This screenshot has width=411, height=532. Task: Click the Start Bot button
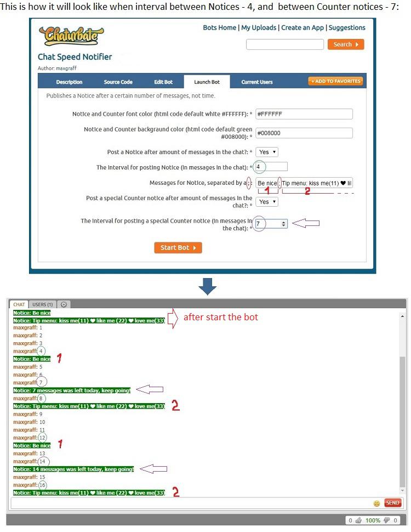click(178, 248)
